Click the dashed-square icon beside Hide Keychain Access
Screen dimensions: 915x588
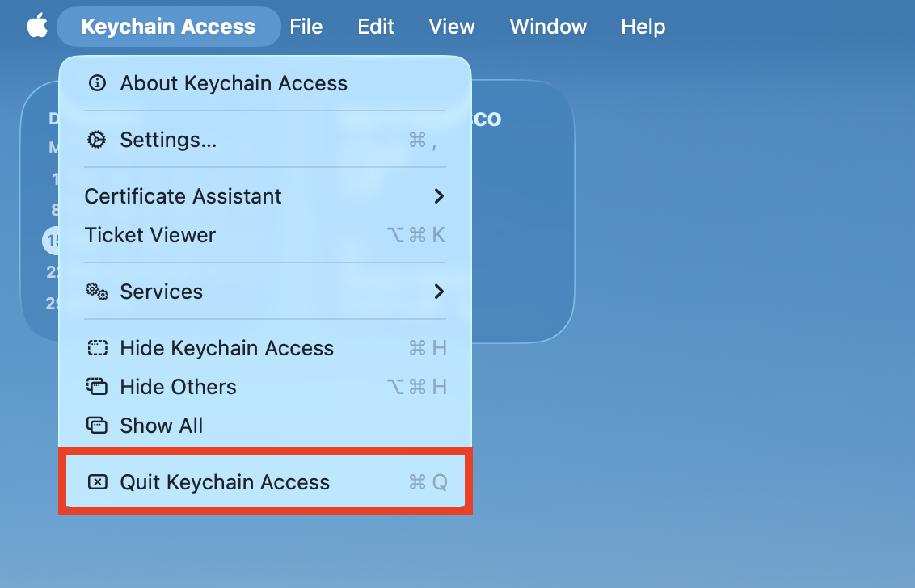[x=97, y=348]
